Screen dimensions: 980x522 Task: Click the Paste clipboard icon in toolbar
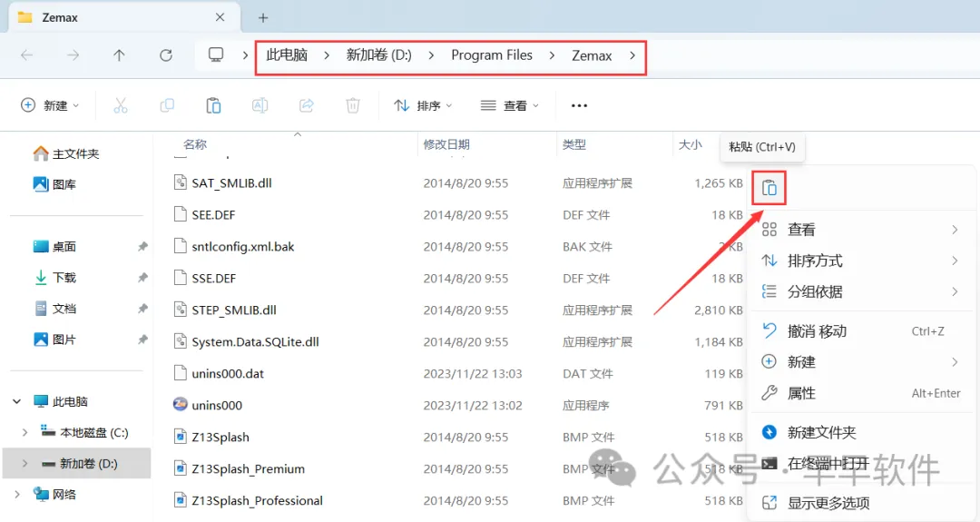tap(213, 105)
